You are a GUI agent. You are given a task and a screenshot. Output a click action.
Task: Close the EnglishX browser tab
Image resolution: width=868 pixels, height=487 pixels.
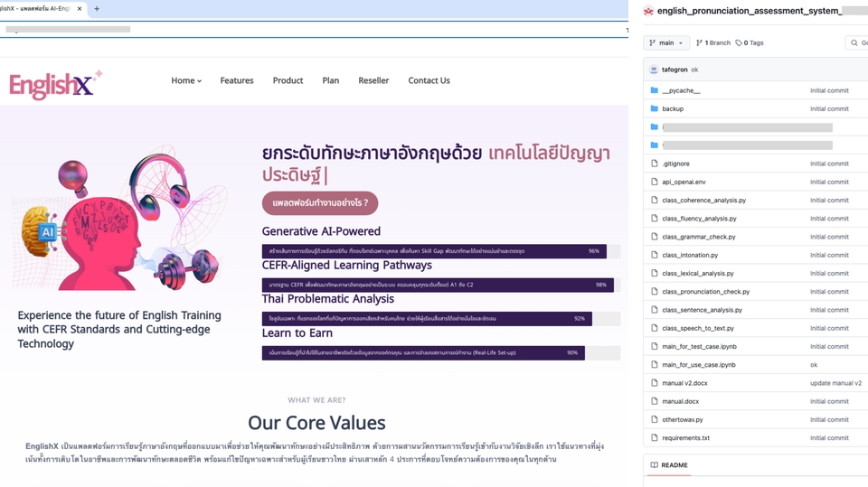(x=80, y=9)
